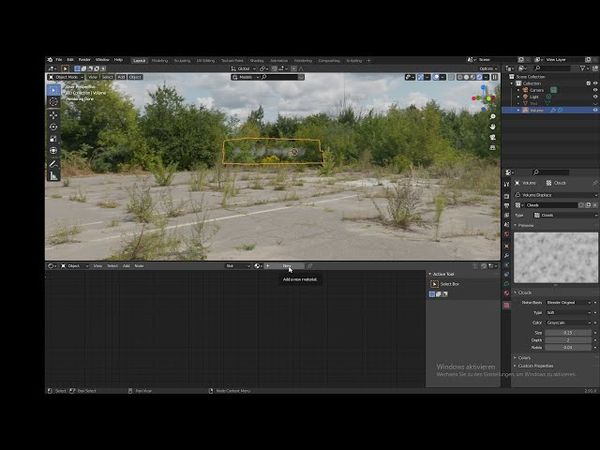Open the View Layer properties tab icon

coord(507,215)
